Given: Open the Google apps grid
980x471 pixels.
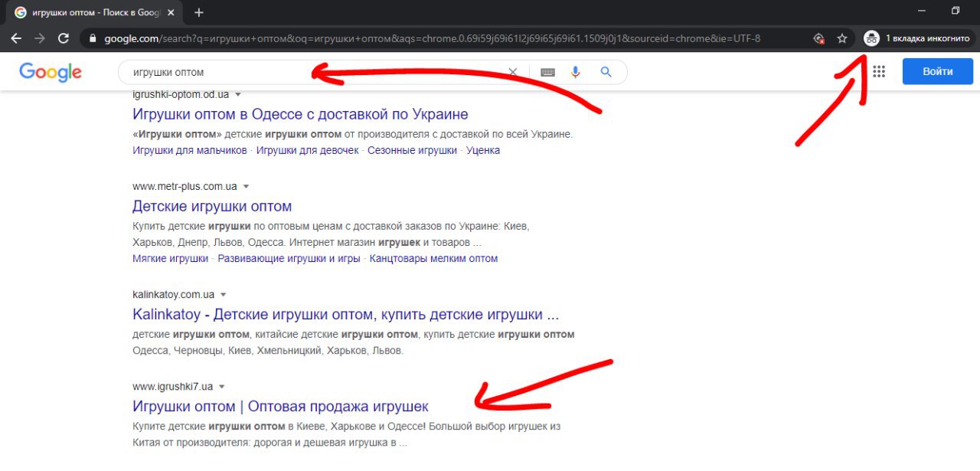Looking at the screenshot, I should 879,71.
